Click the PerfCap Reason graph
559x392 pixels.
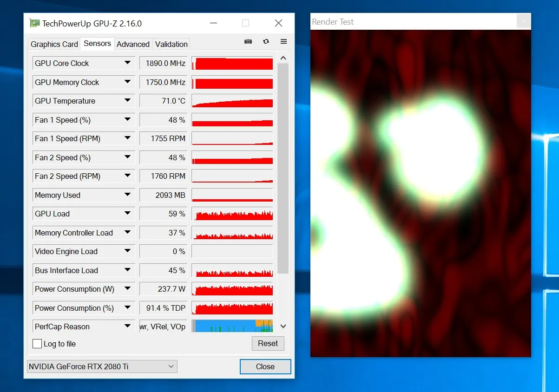[x=232, y=326]
